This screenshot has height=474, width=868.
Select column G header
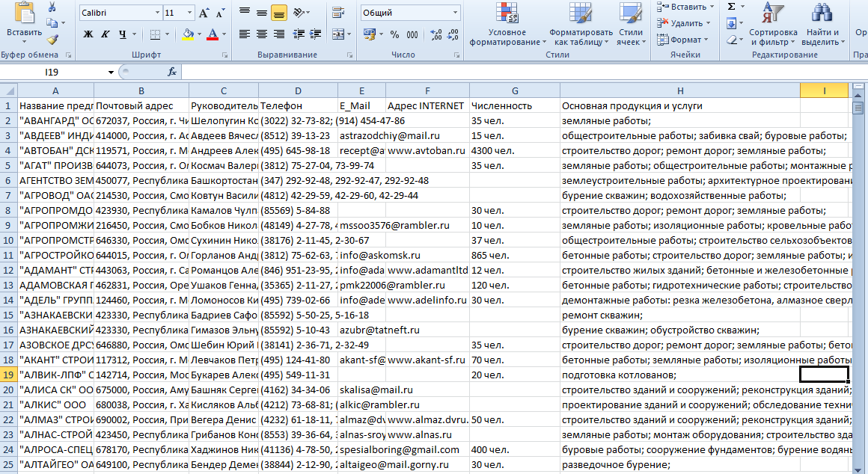(x=514, y=90)
